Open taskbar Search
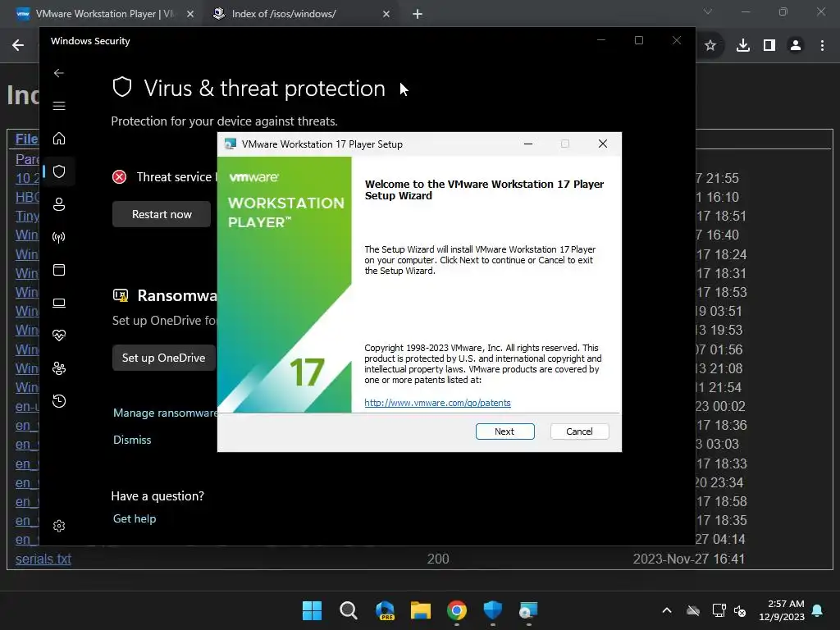Screen dimensions: 840x630 pos(348,610)
